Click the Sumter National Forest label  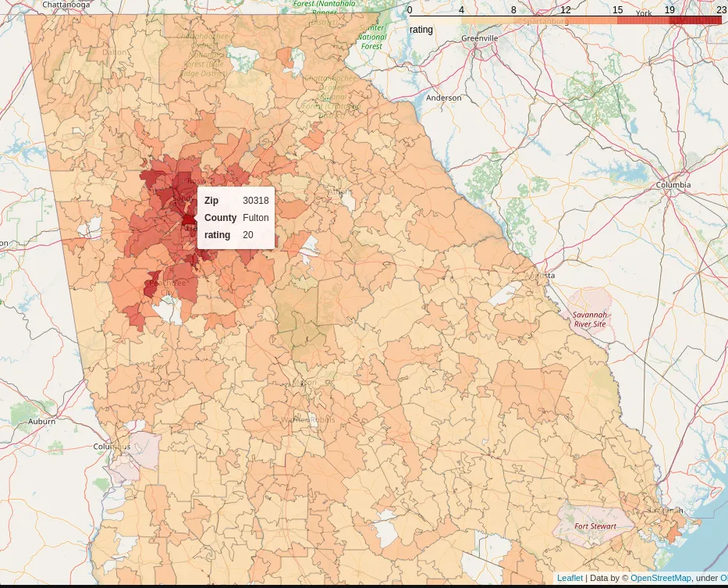[x=372, y=37]
